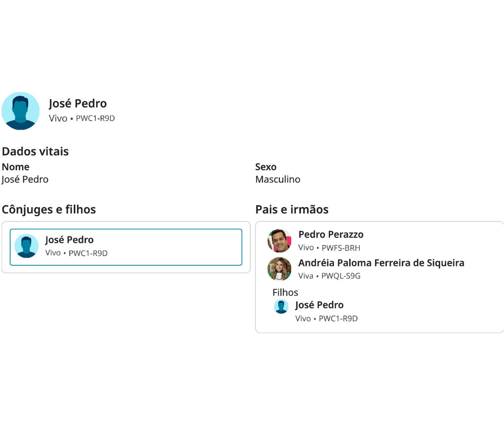The width and height of the screenshot is (504, 423).
Task: Click the Pedro Perazzo name link
Action: [x=331, y=234]
